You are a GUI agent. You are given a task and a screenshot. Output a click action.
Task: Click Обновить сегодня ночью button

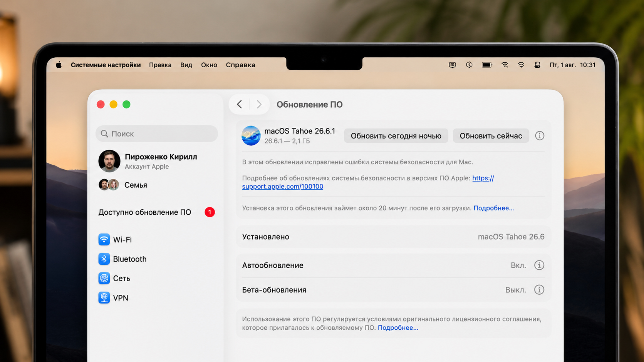coord(396,136)
